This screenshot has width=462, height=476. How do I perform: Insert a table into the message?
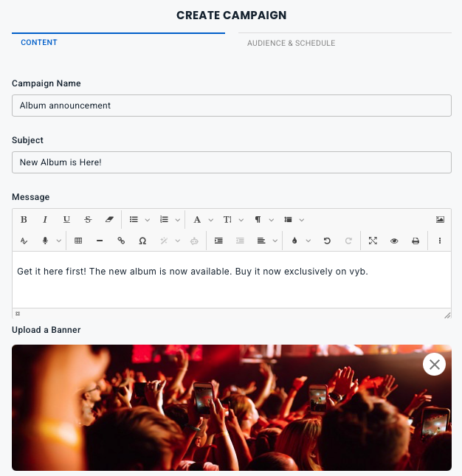click(78, 241)
